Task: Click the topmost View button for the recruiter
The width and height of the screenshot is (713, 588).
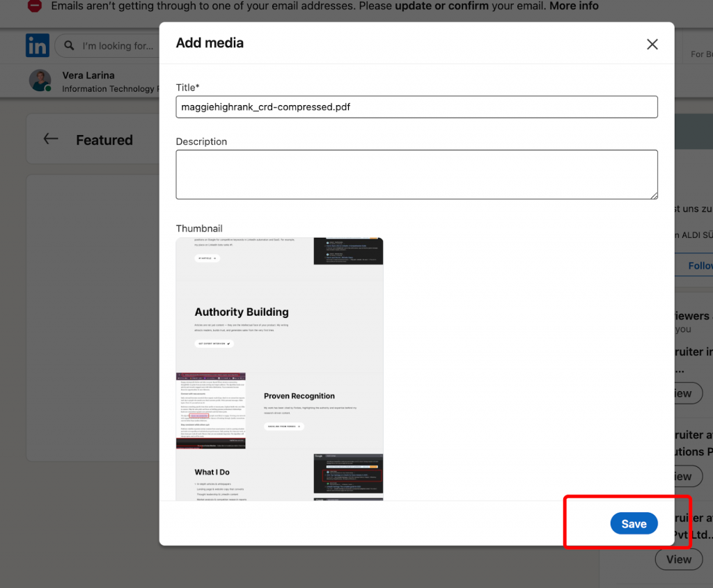Action: tap(688, 392)
